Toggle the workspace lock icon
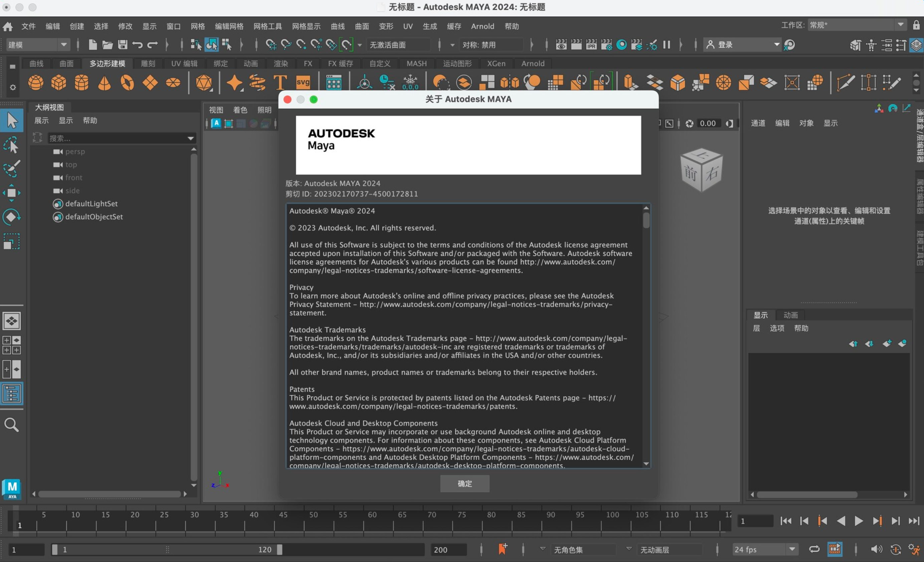 click(916, 25)
